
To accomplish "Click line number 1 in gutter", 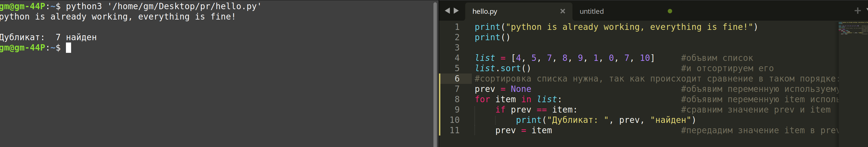I will [x=457, y=27].
